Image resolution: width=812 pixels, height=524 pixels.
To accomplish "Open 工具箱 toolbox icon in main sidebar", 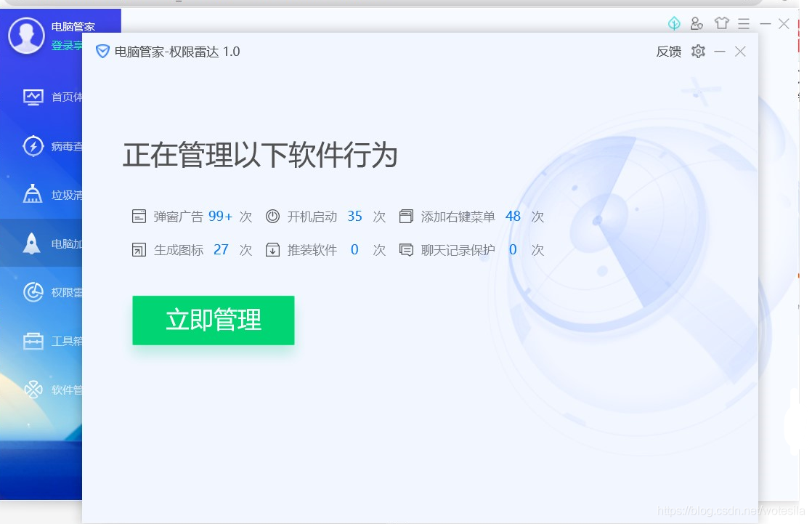I will [33, 341].
